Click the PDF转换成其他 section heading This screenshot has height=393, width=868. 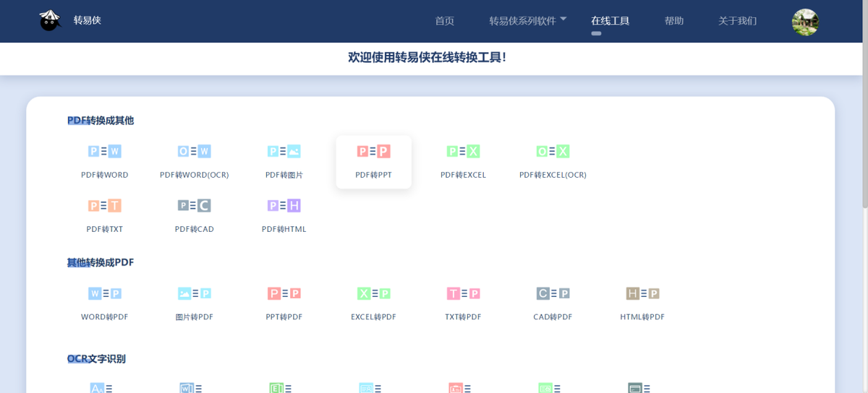click(101, 120)
